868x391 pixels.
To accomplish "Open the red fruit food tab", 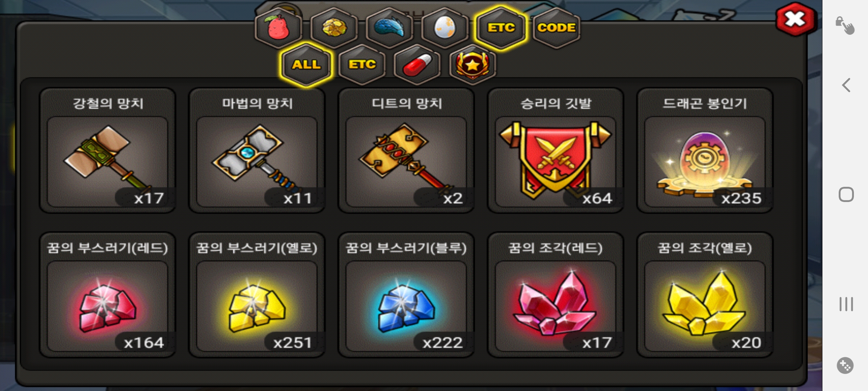I will 278,28.
